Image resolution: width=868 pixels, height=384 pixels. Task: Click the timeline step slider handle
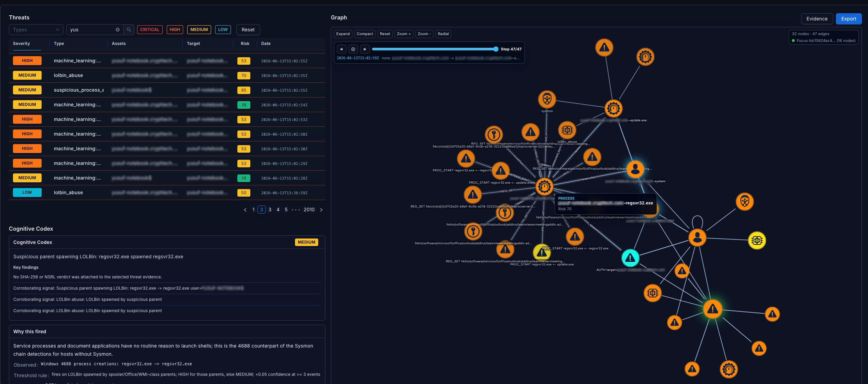496,49
